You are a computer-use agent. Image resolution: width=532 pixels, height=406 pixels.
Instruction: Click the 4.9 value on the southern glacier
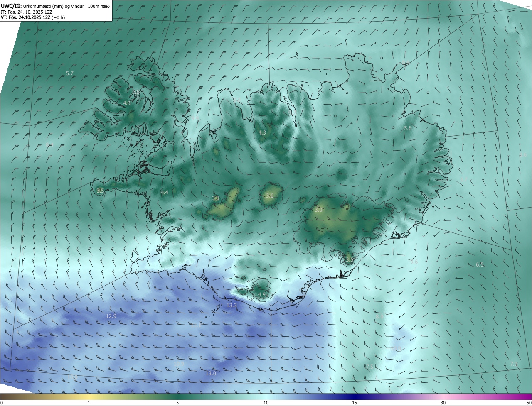262,294
